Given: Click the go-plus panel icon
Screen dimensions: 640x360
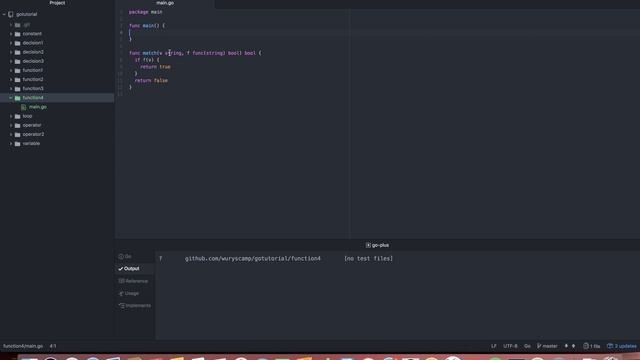Looking at the screenshot, I should 368,245.
